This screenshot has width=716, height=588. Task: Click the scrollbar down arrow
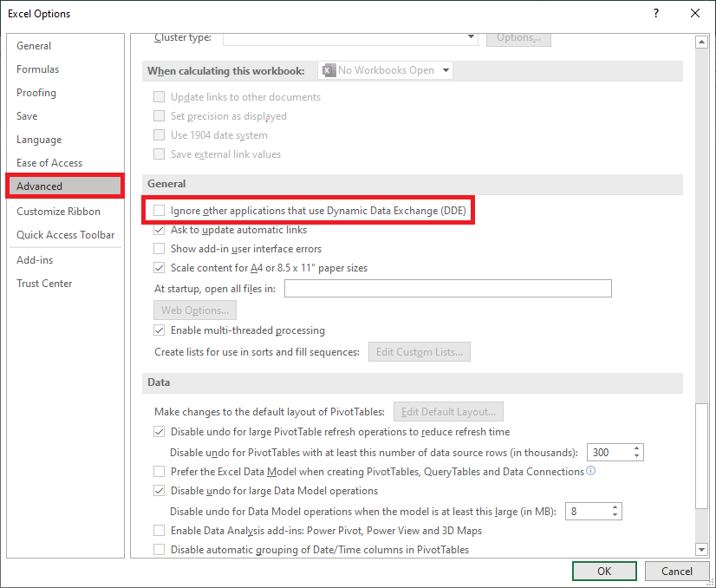click(x=701, y=549)
